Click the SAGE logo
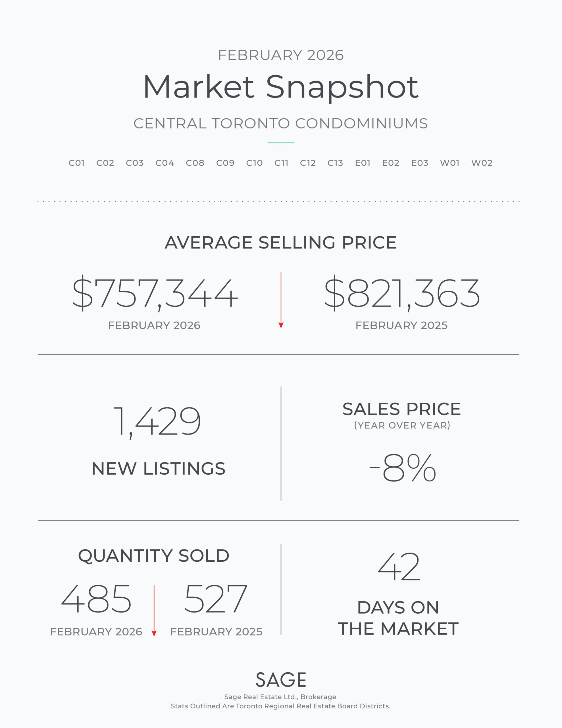Screen dimensions: 562x728 [281, 680]
